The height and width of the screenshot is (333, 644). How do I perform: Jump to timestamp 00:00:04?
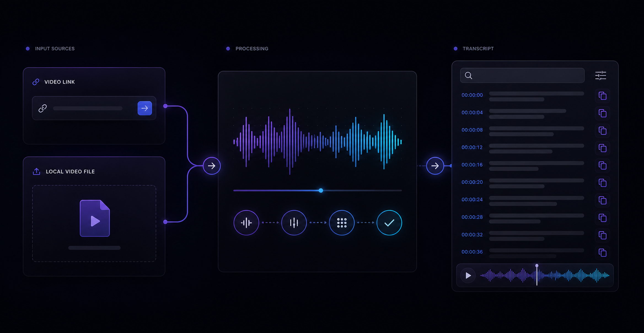472,112
